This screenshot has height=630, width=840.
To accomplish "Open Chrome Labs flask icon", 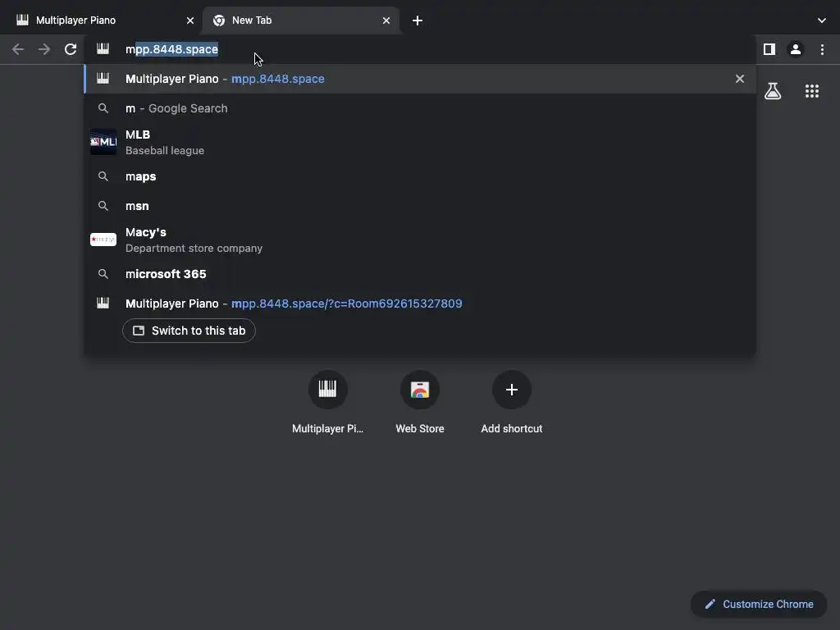I will [773, 91].
